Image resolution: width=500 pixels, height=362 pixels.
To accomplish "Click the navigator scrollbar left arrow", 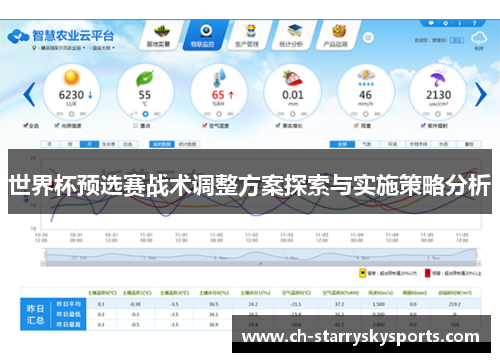I will click(x=43, y=263).
